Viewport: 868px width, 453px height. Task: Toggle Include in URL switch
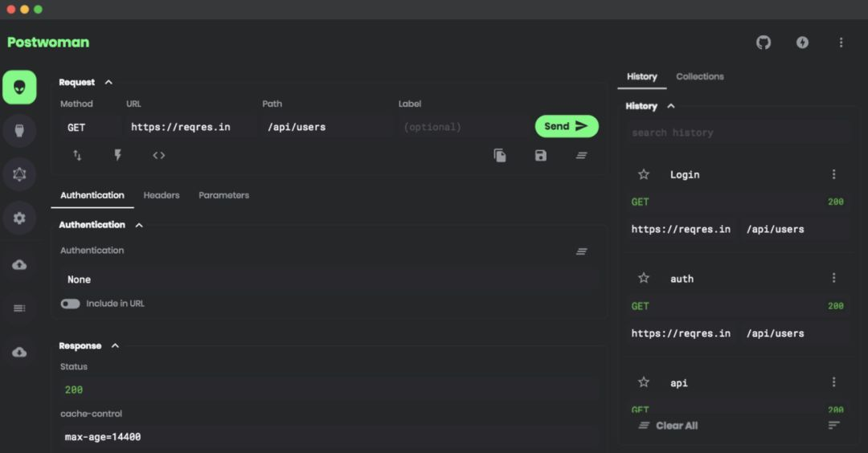[x=70, y=304]
